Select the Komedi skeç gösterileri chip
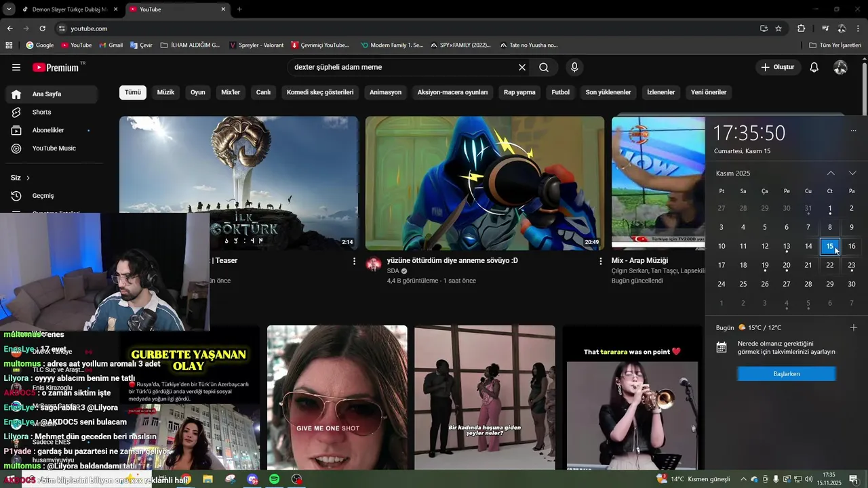Image resolution: width=868 pixels, height=488 pixels. click(x=320, y=92)
